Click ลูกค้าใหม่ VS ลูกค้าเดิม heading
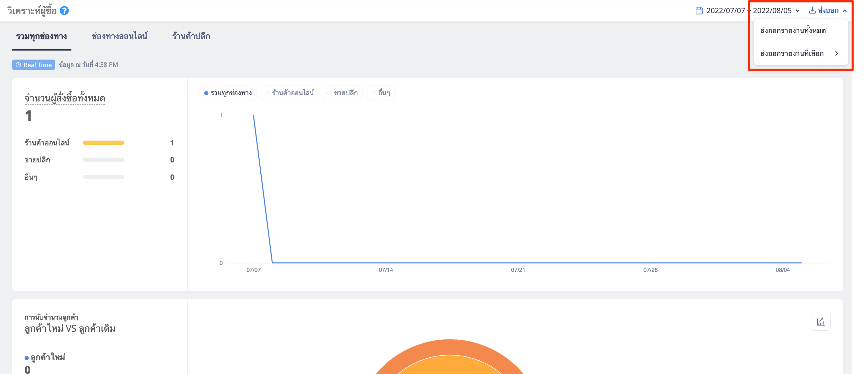This screenshot has height=374, width=868. (70, 328)
